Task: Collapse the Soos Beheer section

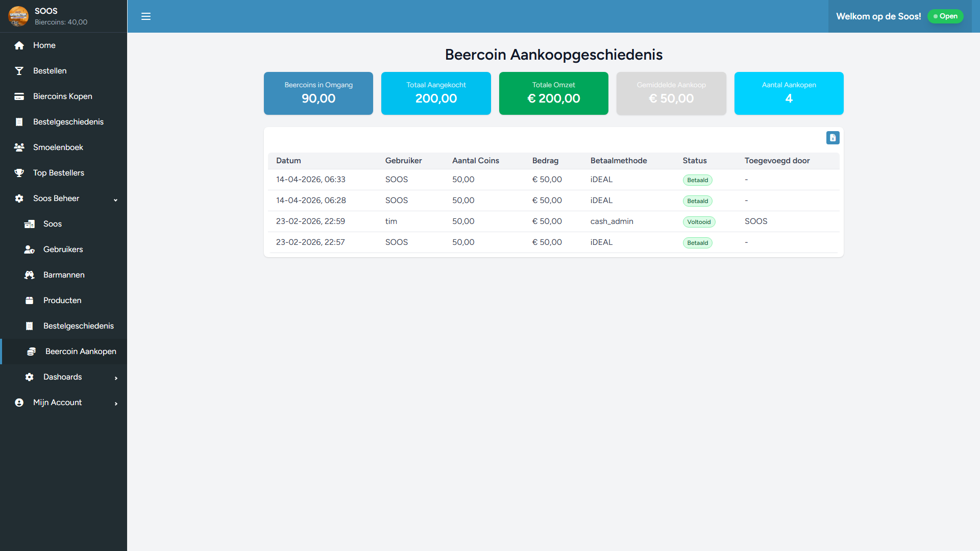Action: [x=115, y=199]
